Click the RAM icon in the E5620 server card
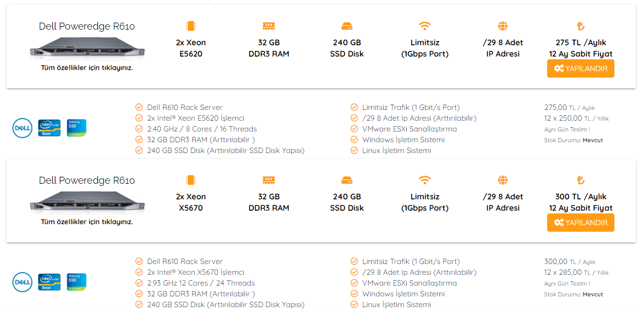The width and height of the screenshot is (644, 312). (268, 26)
